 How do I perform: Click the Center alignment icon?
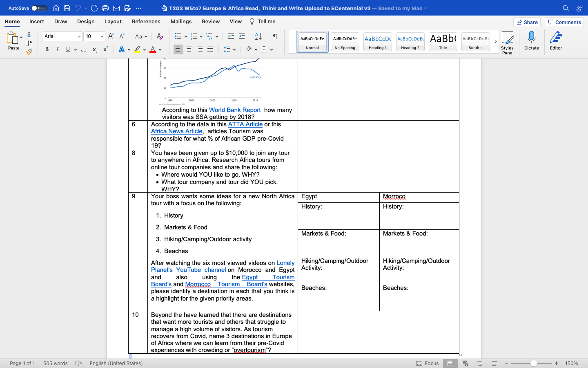click(189, 49)
